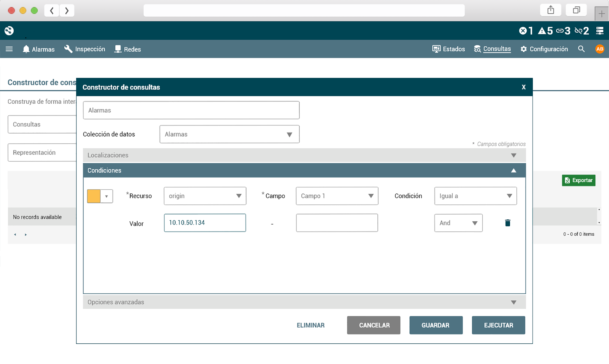Click the Estados monitor icon
The height and width of the screenshot is (364, 609).
(x=436, y=49)
